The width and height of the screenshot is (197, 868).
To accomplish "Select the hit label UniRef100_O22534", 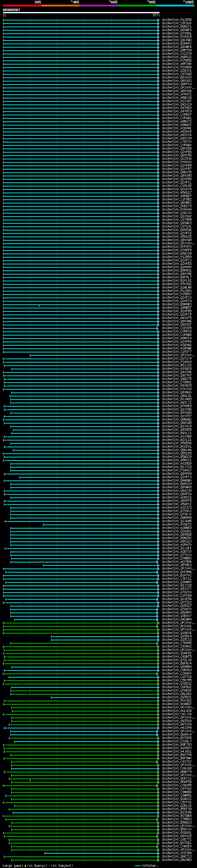I will coord(177,159).
